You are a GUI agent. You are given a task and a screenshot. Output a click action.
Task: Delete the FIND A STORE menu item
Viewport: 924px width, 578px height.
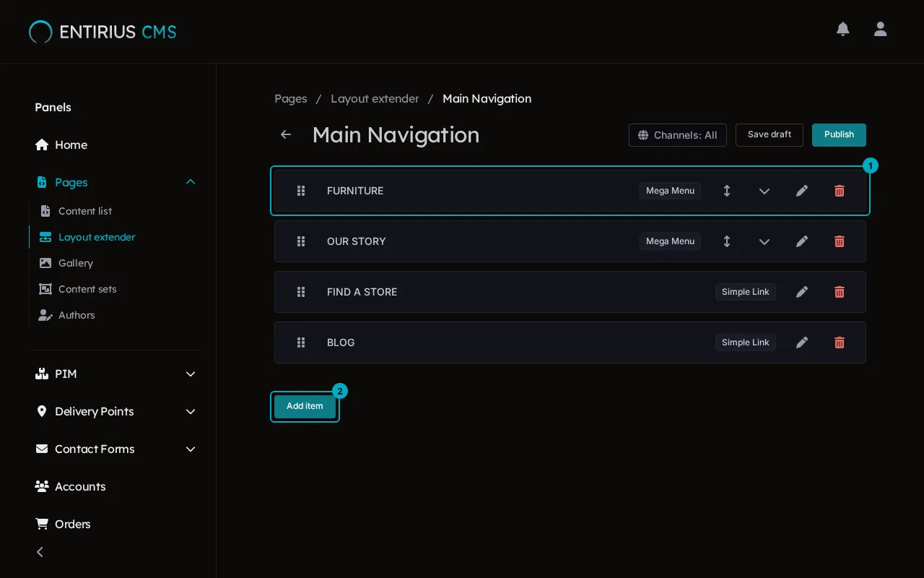[x=840, y=292]
